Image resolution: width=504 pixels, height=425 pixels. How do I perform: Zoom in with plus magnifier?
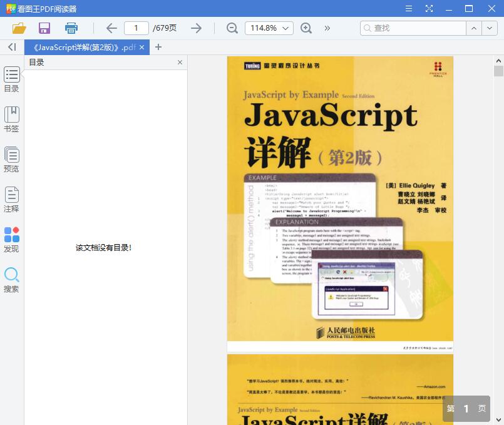pos(306,28)
